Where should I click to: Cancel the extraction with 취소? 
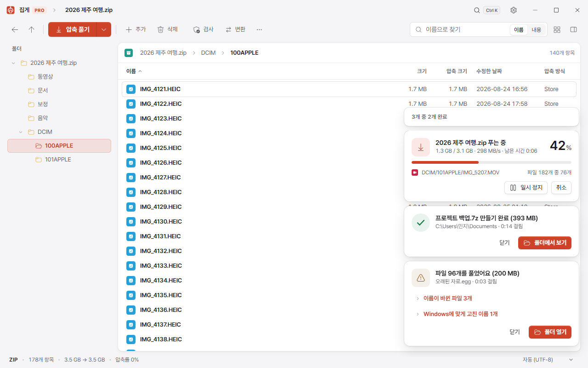click(561, 188)
